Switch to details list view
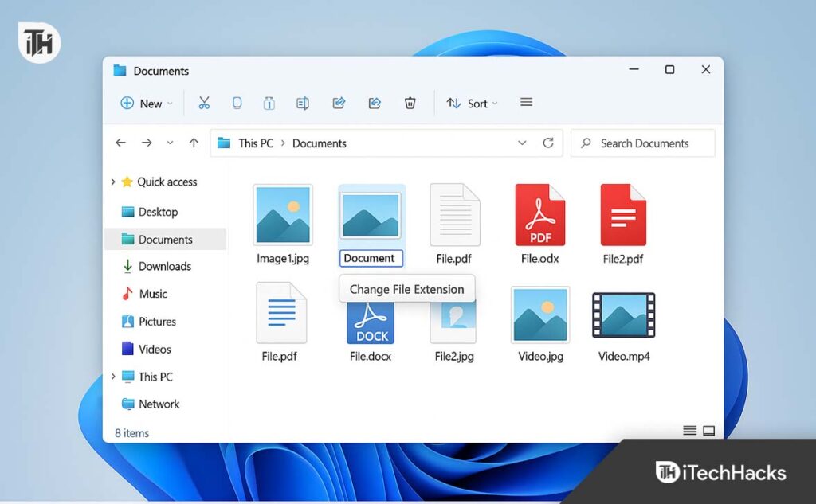This screenshot has width=816, height=504. (688, 430)
